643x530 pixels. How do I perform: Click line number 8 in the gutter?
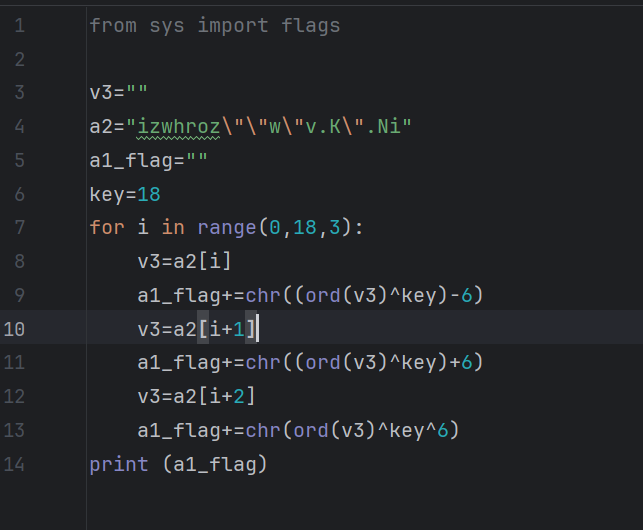coord(20,261)
